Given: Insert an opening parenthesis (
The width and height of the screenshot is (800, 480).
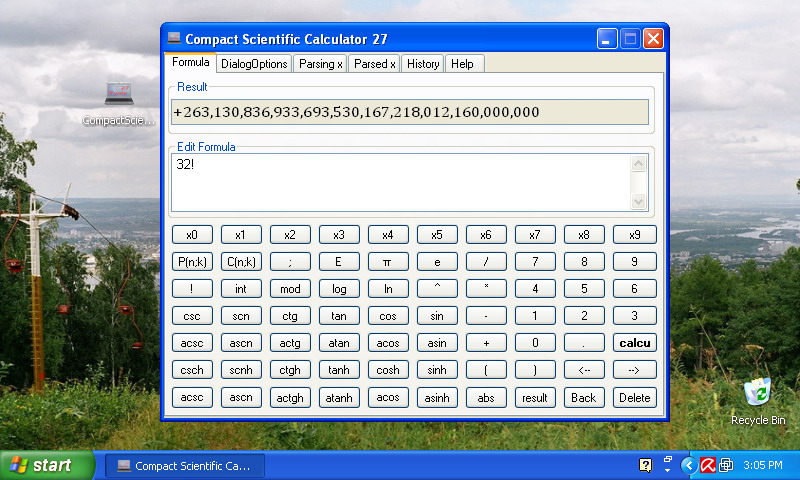Looking at the screenshot, I should [x=486, y=370].
